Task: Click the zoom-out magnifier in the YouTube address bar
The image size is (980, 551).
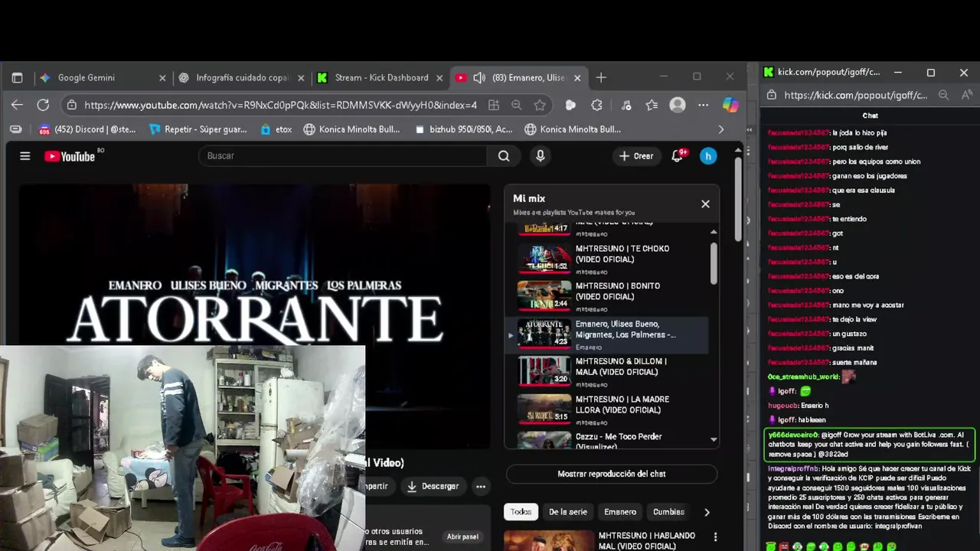Action: (x=517, y=105)
